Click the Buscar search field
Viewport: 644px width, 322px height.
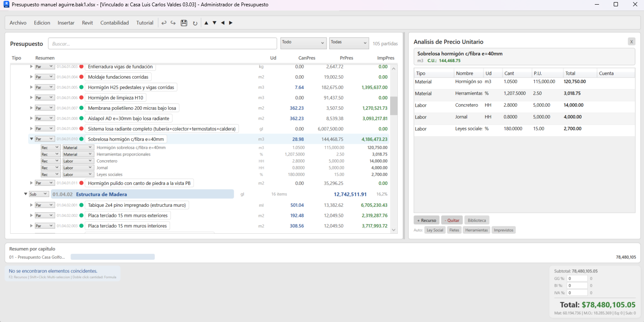[162, 43]
